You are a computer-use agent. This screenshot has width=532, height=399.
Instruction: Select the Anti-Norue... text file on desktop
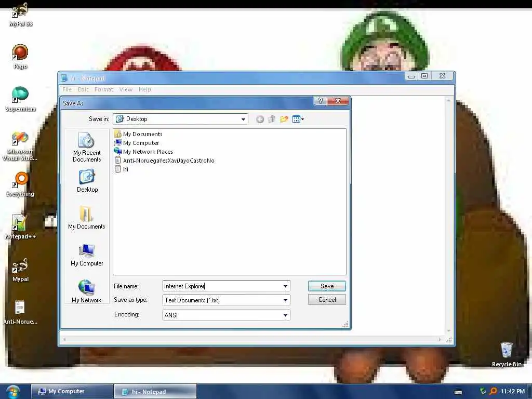(20, 312)
